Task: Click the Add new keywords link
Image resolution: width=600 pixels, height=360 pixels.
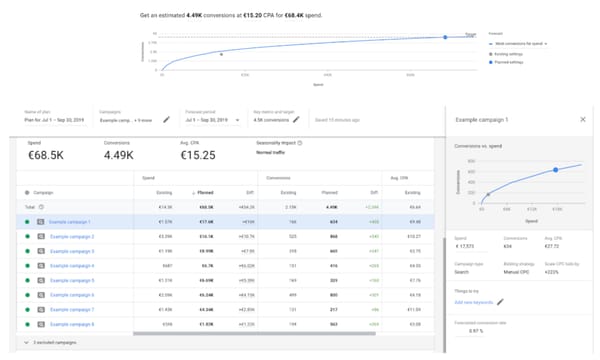Action: click(474, 302)
